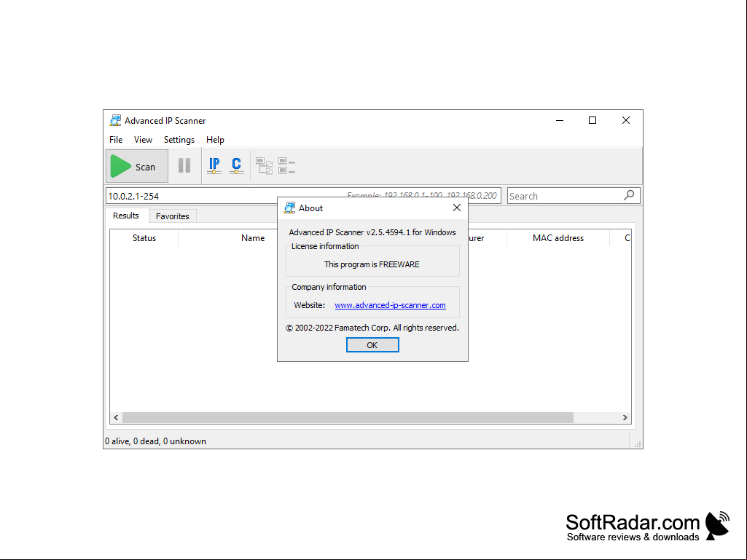Viewport: 747px width, 560px height.
Task: Click the About dialog title icon
Action: click(x=289, y=208)
